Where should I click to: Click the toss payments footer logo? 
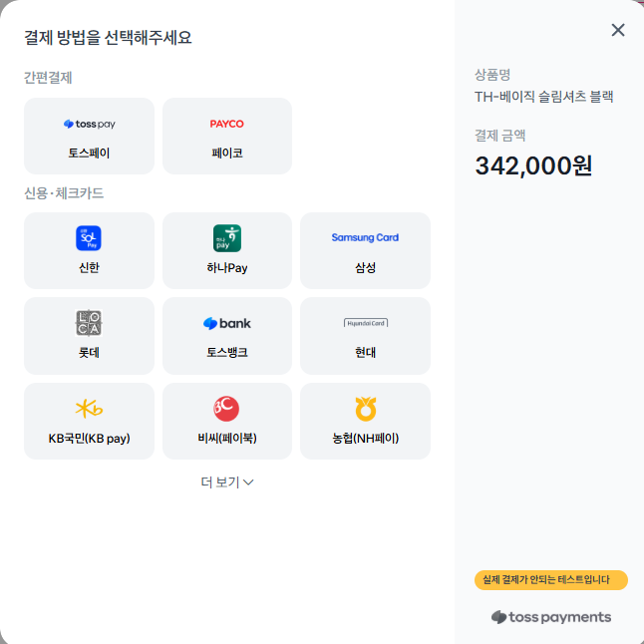(x=551, y=617)
